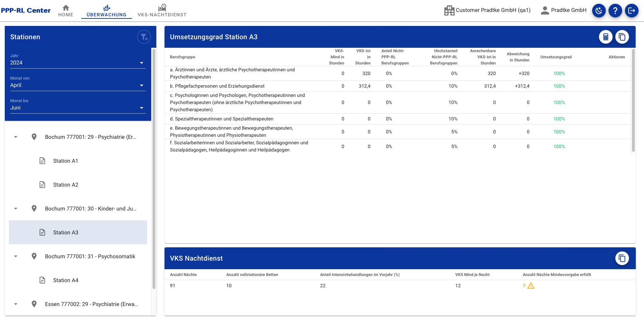Image resolution: width=644 pixels, height=320 pixels.
Task: Copy the Umsetzungsgrad Station A3 table
Action: (622, 37)
